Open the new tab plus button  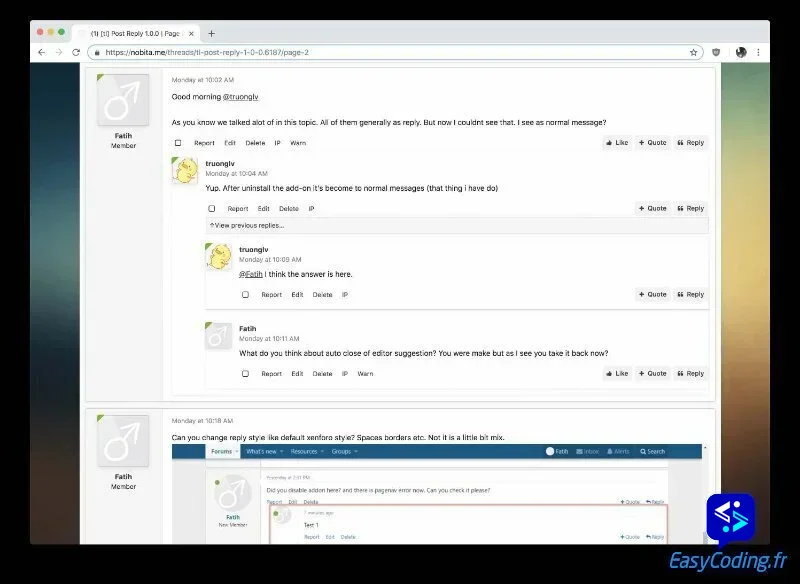211,33
